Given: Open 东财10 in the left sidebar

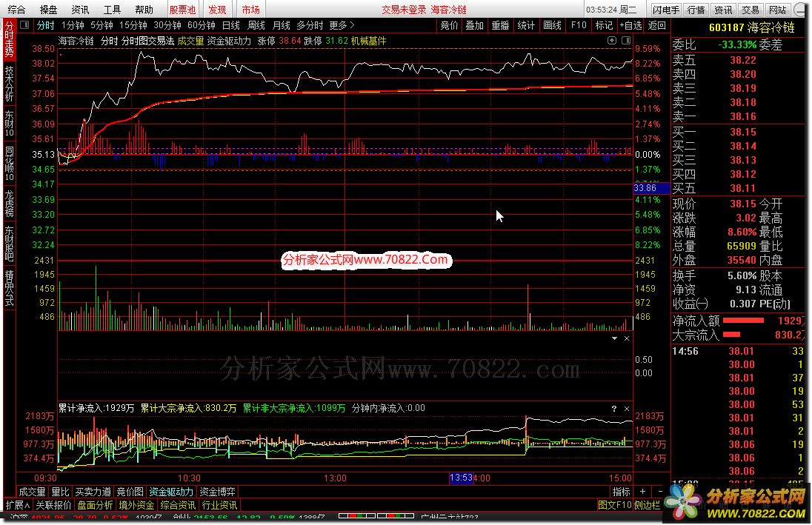Looking at the screenshot, I should point(10,123).
